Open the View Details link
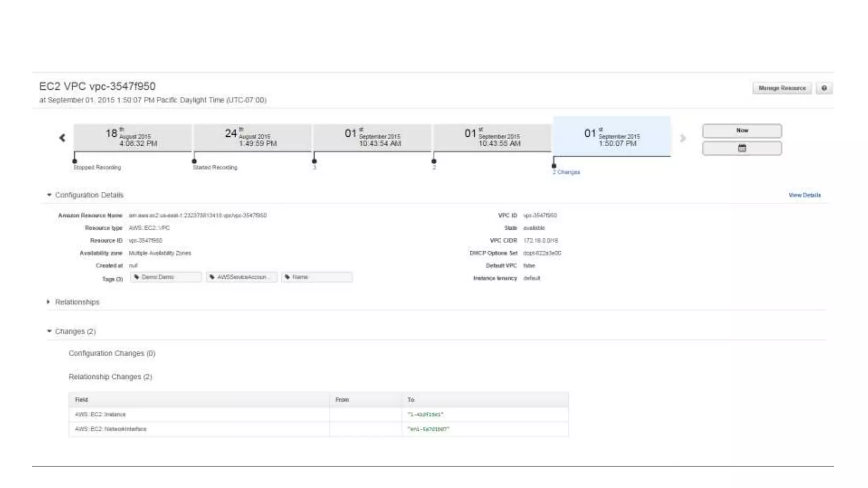This screenshot has height=488, width=868. pyautogui.click(x=804, y=195)
